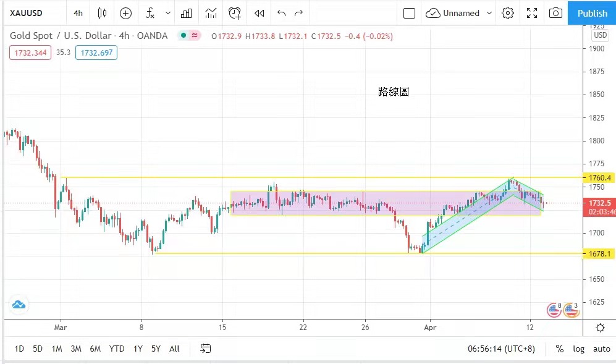Start bar replay with the rewind icon
616x364 pixels.
(259, 13)
